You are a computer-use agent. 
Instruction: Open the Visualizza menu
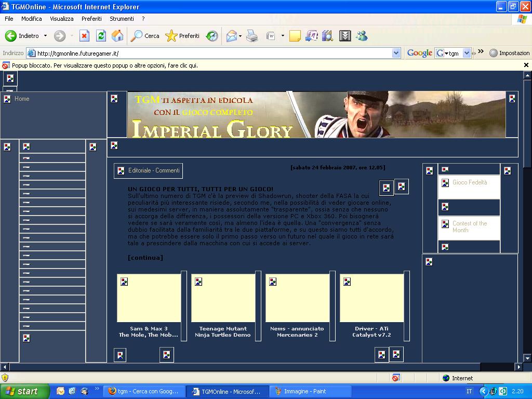pyautogui.click(x=62, y=19)
